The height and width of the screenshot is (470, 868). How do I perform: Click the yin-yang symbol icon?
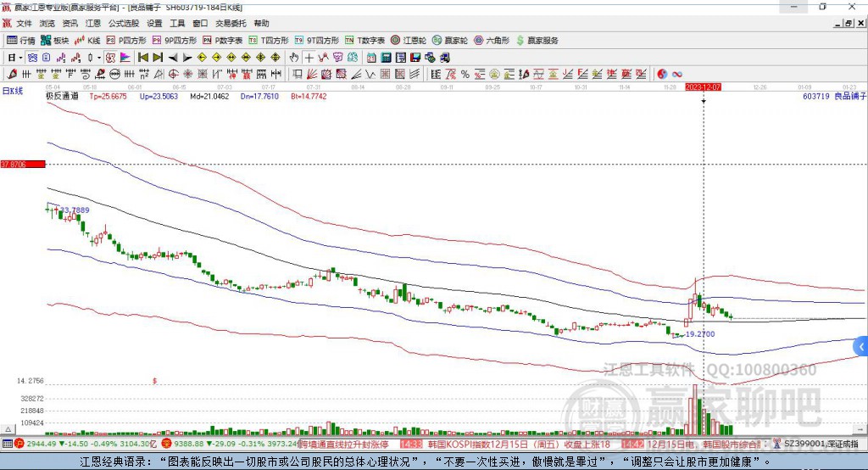point(662,75)
